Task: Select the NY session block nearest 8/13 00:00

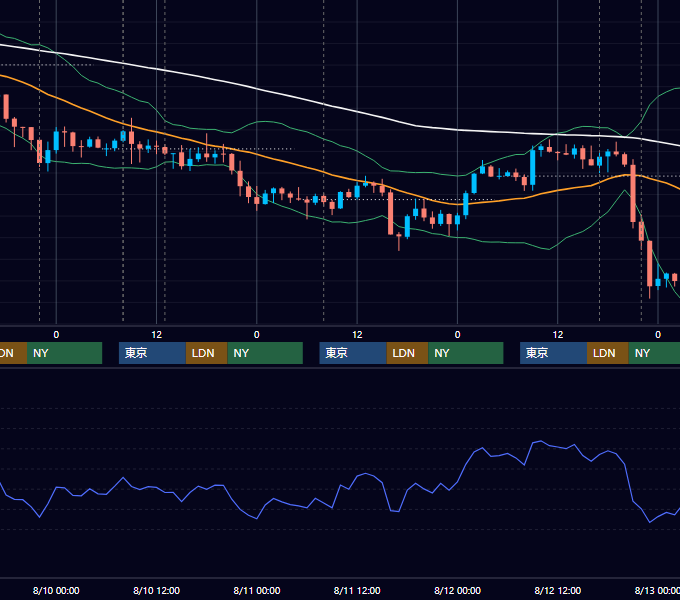Action: click(x=654, y=353)
